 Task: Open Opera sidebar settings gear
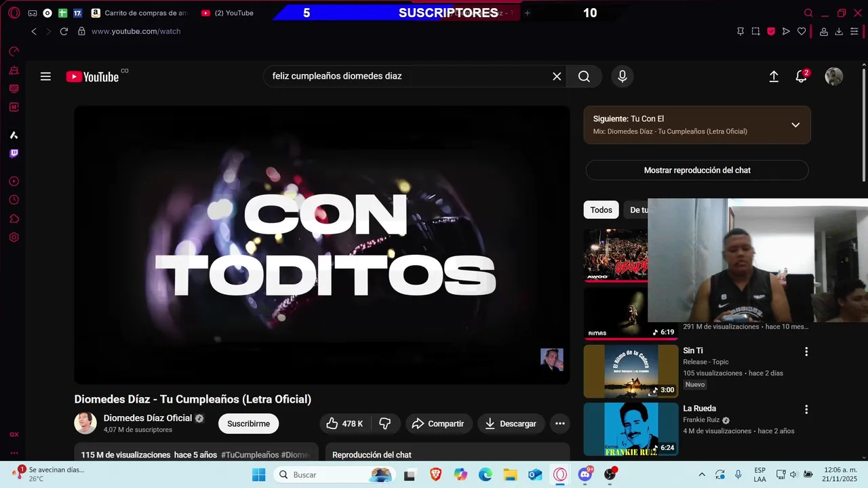pos(14,237)
